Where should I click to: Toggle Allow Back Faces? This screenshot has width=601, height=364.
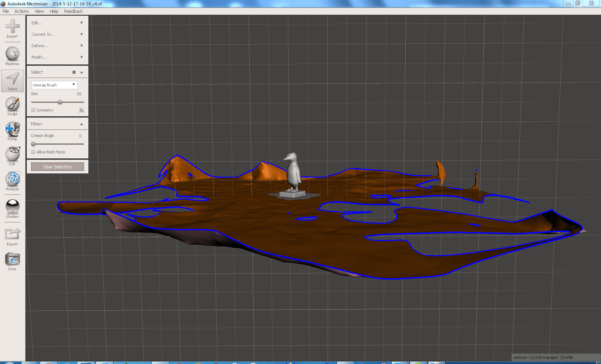[x=33, y=152]
